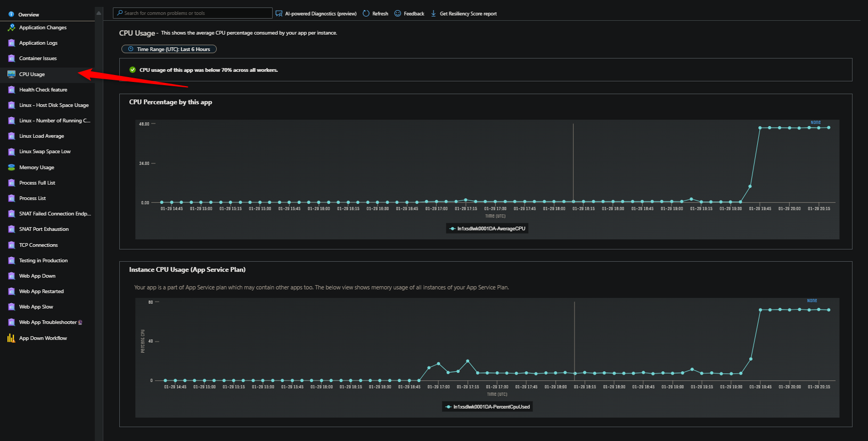
Task: Open Application Changes in the sidebar
Action: point(43,28)
